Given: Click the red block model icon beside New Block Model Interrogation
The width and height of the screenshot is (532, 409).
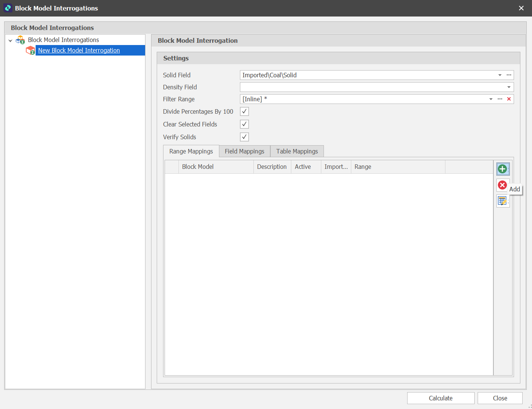Looking at the screenshot, I should coord(30,50).
